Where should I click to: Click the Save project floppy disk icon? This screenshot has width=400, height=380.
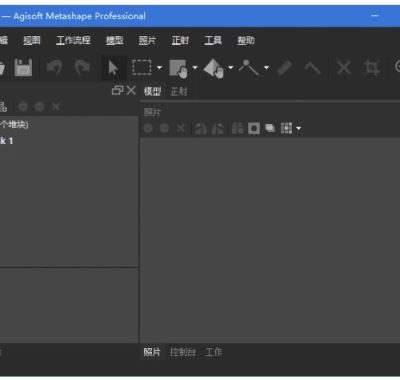[x=23, y=68]
